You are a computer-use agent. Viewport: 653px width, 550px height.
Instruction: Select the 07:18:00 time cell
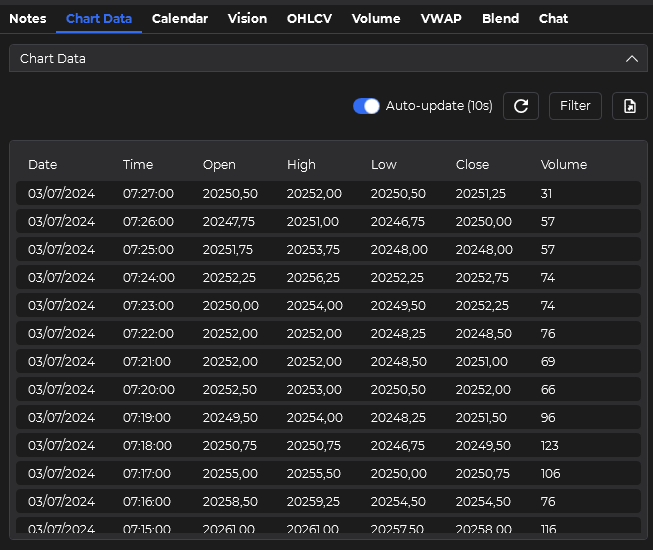pyautogui.click(x=147, y=445)
